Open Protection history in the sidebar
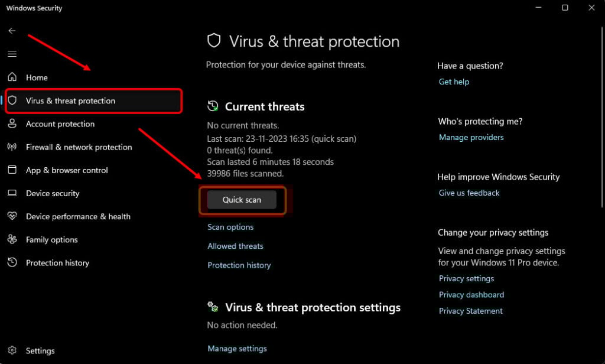This screenshot has height=364, width=605. coord(57,263)
